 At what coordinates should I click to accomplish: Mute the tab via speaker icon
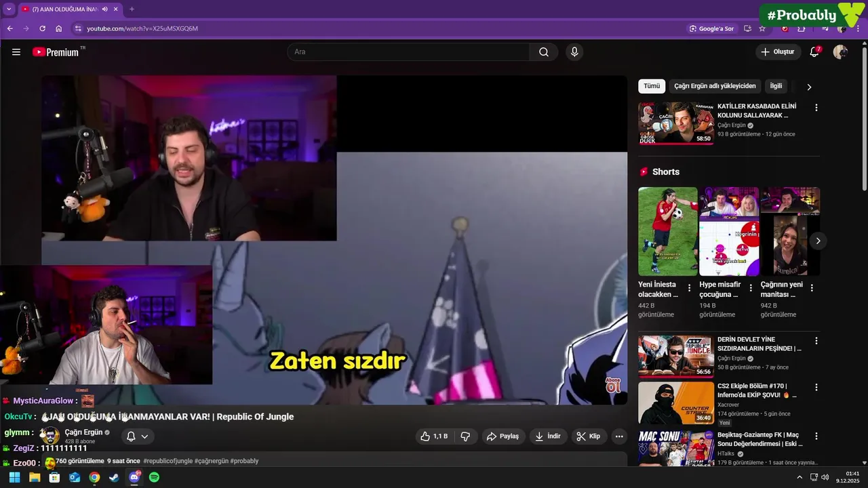click(105, 9)
